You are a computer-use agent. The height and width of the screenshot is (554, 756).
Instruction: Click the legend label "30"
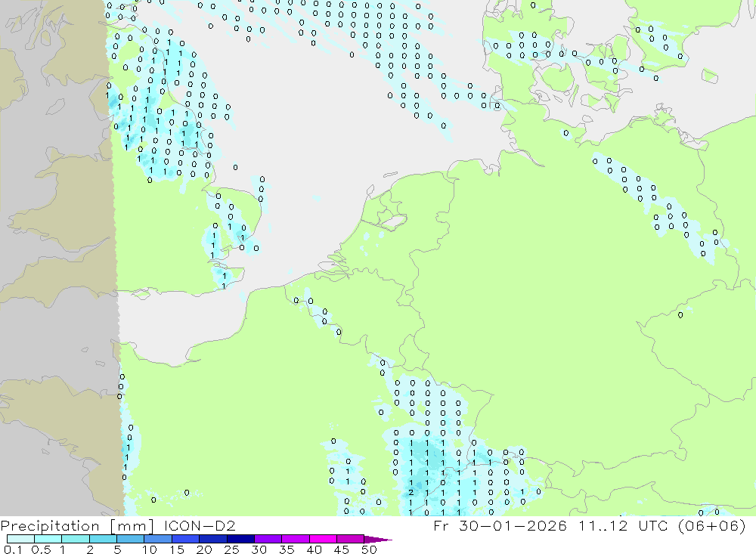pyautogui.click(x=259, y=549)
